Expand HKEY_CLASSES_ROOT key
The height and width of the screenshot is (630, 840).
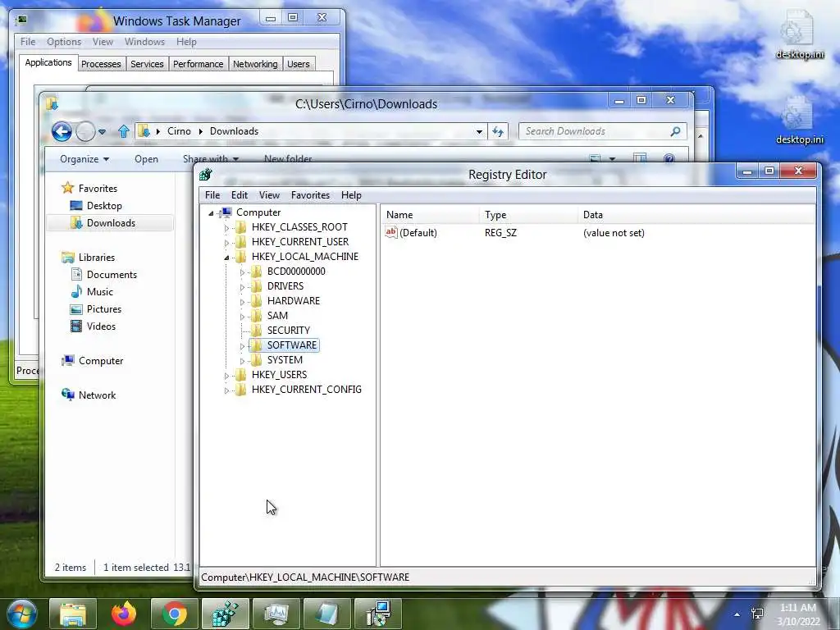pos(226,228)
